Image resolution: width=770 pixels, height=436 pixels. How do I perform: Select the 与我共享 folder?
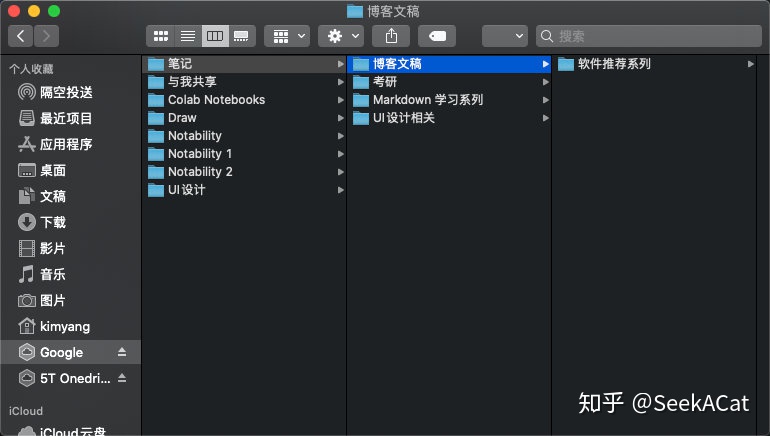coord(244,82)
